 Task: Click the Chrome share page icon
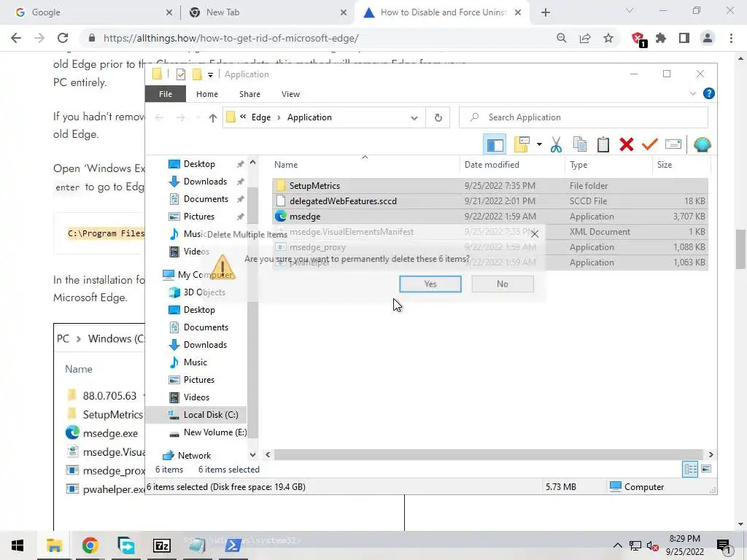click(x=584, y=38)
